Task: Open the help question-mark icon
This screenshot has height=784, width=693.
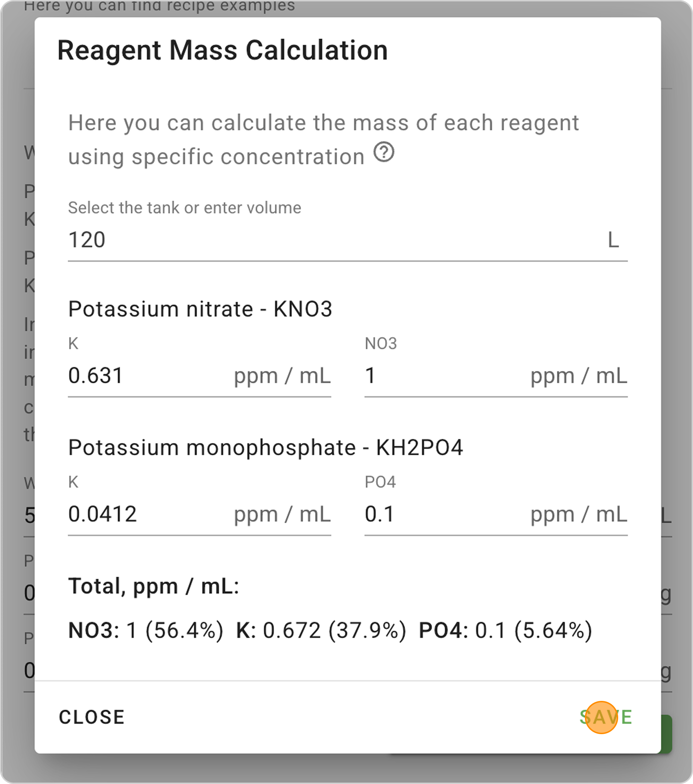Action: (x=384, y=152)
